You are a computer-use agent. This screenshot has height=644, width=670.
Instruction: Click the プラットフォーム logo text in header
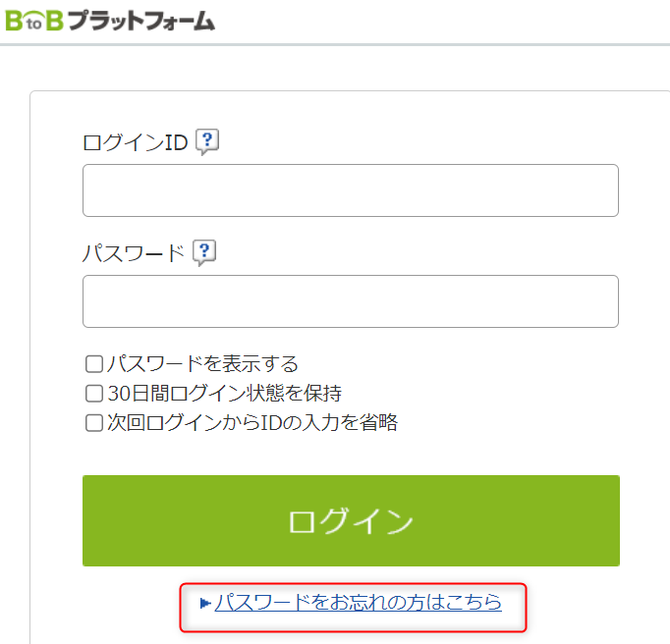[x=140, y=20]
